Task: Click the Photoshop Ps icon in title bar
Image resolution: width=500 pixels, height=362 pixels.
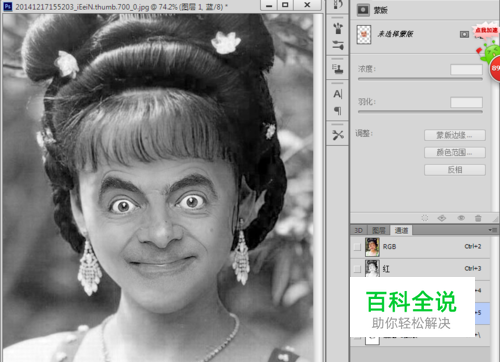Action: tap(8, 6)
